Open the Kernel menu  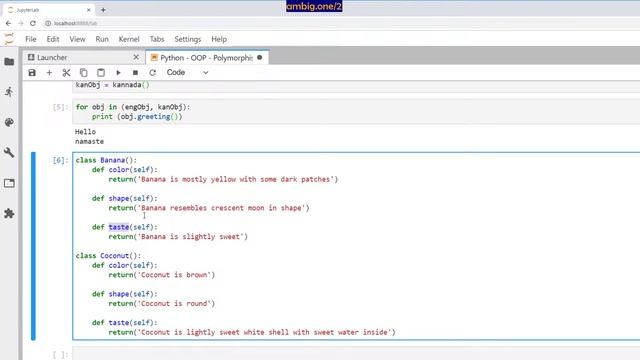(129, 39)
